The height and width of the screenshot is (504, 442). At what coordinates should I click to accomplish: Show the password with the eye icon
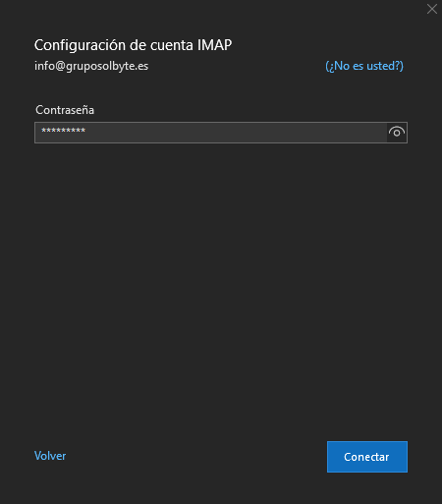coord(397,133)
